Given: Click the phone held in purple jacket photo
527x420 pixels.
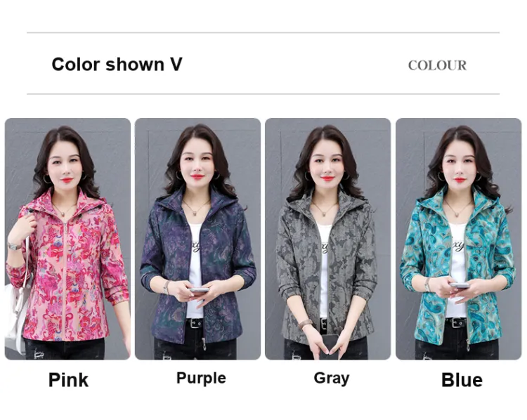Looking at the screenshot, I should (x=199, y=289).
